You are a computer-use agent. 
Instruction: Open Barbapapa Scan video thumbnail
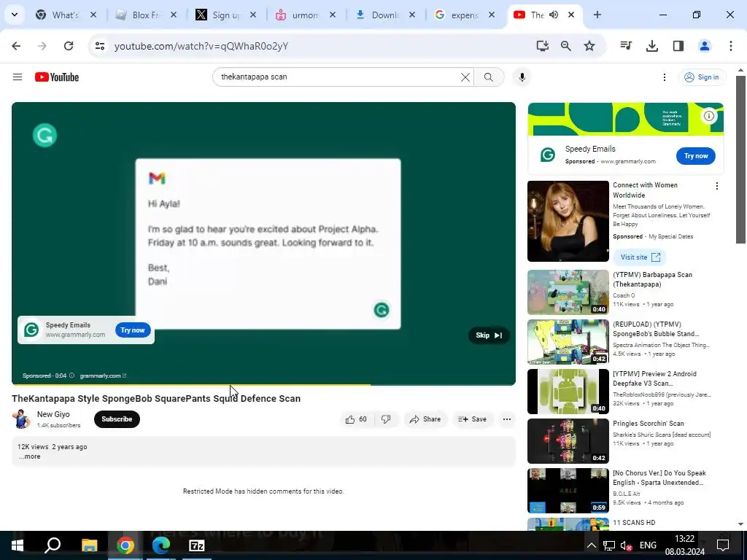pyautogui.click(x=568, y=292)
